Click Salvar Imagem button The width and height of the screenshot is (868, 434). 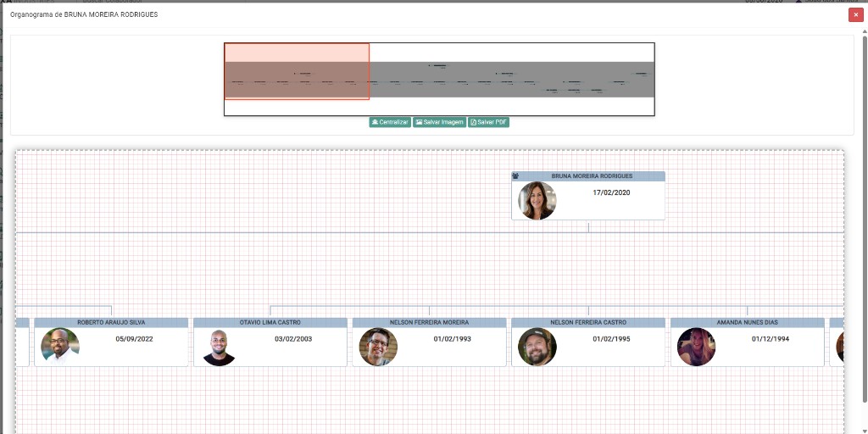pos(440,122)
